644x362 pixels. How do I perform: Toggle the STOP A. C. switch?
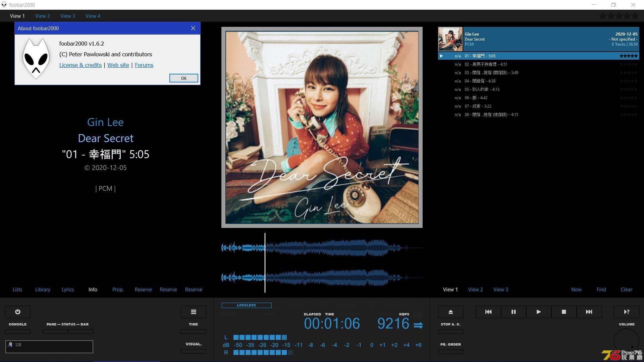451,331
